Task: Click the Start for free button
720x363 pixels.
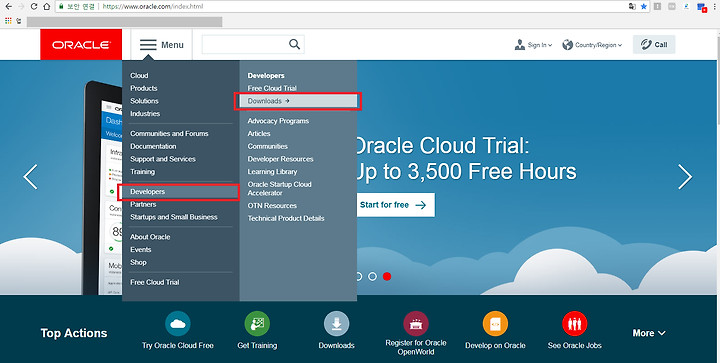Action: click(x=395, y=205)
